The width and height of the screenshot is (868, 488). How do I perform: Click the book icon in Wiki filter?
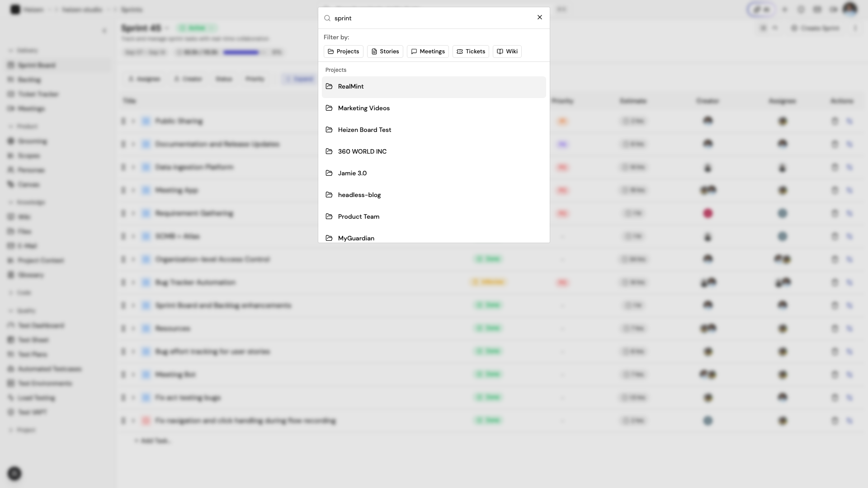click(x=500, y=52)
